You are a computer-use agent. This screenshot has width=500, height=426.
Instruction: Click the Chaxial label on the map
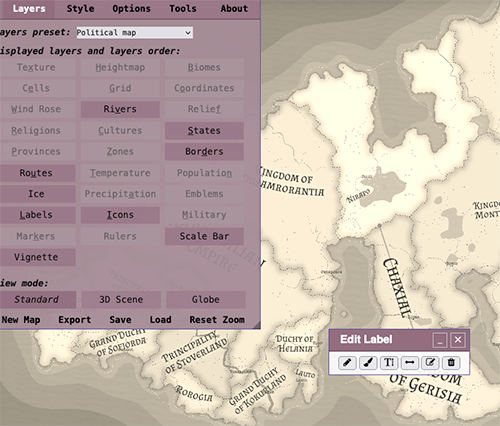click(397, 287)
